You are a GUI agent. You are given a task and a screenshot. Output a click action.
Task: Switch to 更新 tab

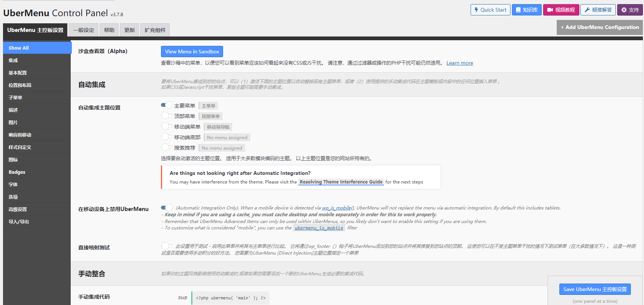tap(129, 30)
